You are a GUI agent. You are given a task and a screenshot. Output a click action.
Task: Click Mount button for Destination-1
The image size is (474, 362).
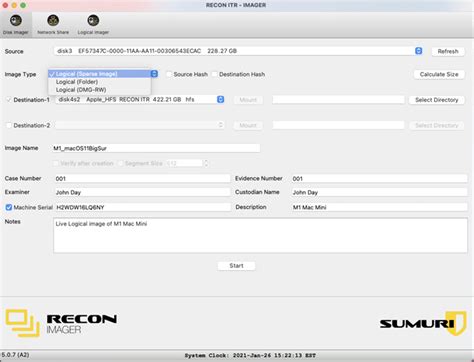click(248, 100)
